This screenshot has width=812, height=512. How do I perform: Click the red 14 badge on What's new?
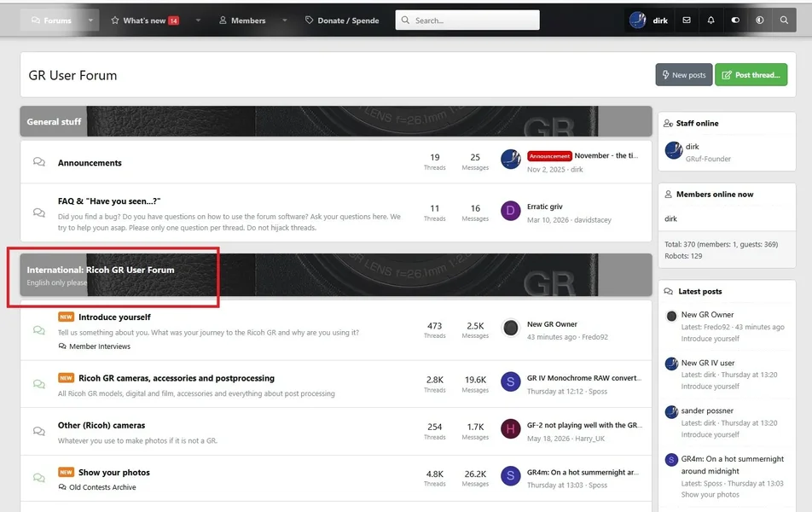point(173,20)
